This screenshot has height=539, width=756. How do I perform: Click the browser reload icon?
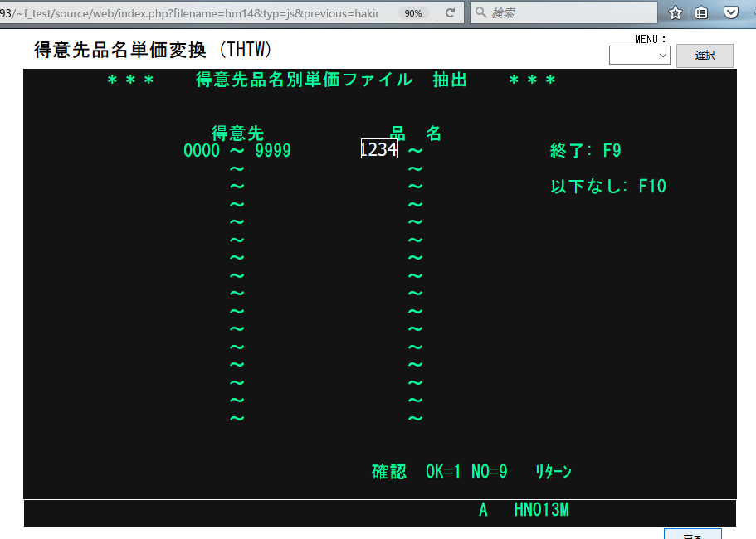pos(450,13)
